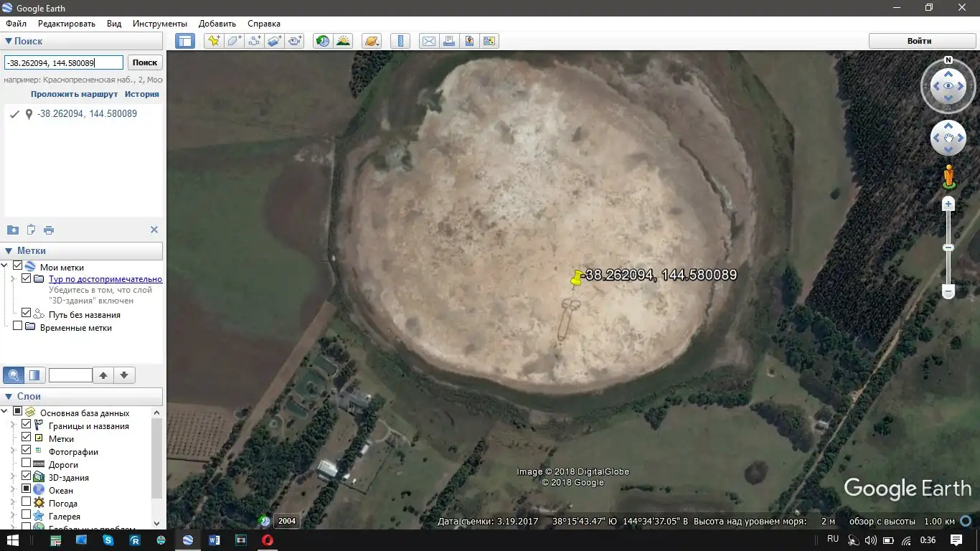Viewport: 980px width, 551px height.
Task: Collapse the Мои метки tree node
Action: (x=6, y=267)
